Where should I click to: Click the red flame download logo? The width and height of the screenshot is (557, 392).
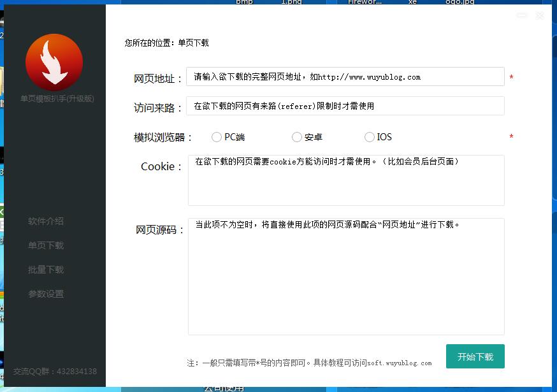click(54, 62)
